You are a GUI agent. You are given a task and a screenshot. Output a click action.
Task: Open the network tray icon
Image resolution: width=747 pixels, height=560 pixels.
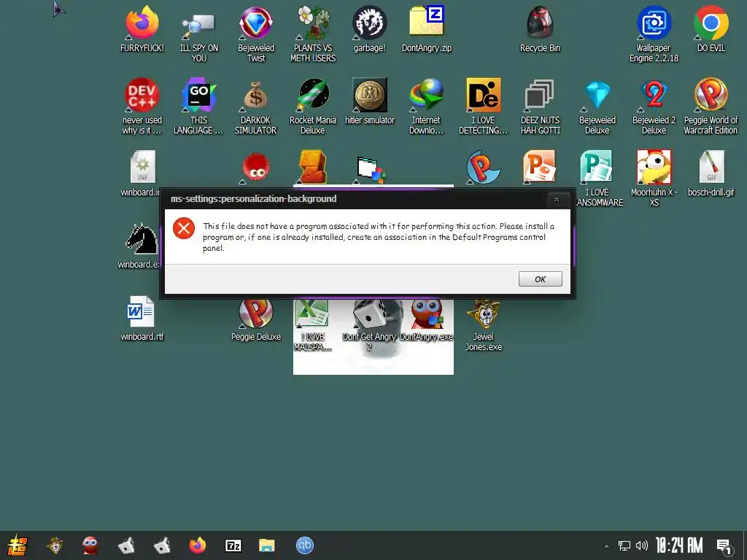[x=624, y=545]
